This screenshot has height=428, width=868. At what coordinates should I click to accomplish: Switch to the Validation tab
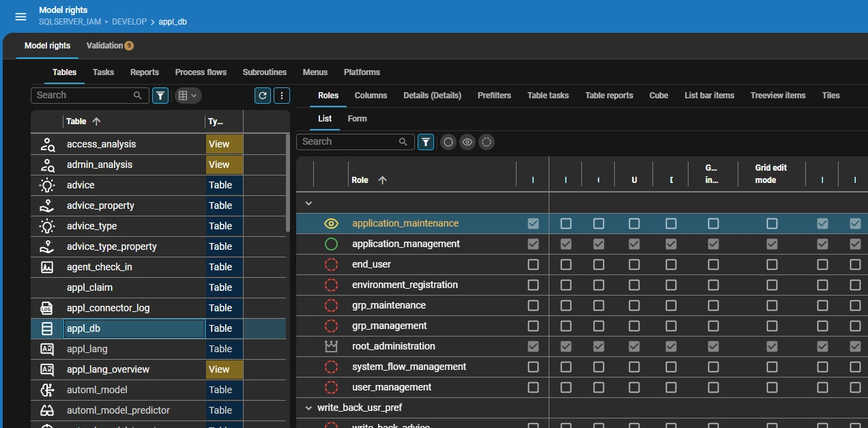(x=109, y=46)
